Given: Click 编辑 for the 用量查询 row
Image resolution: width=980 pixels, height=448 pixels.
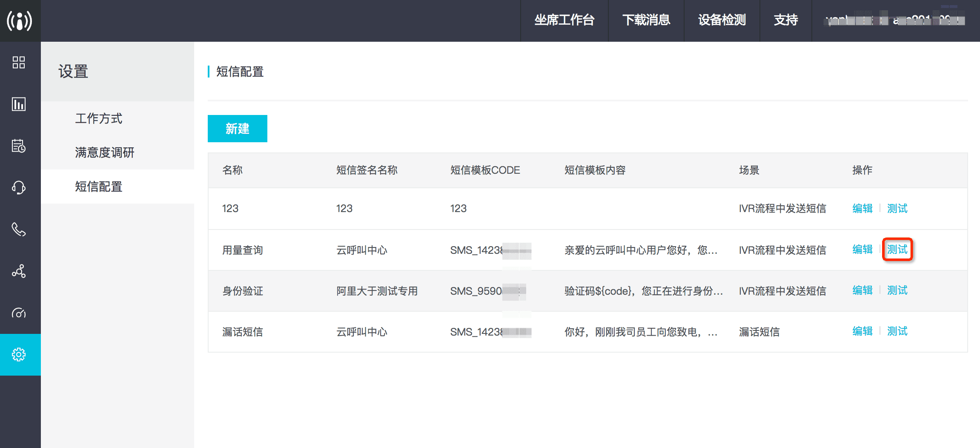Looking at the screenshot, I should click(863, 250).
